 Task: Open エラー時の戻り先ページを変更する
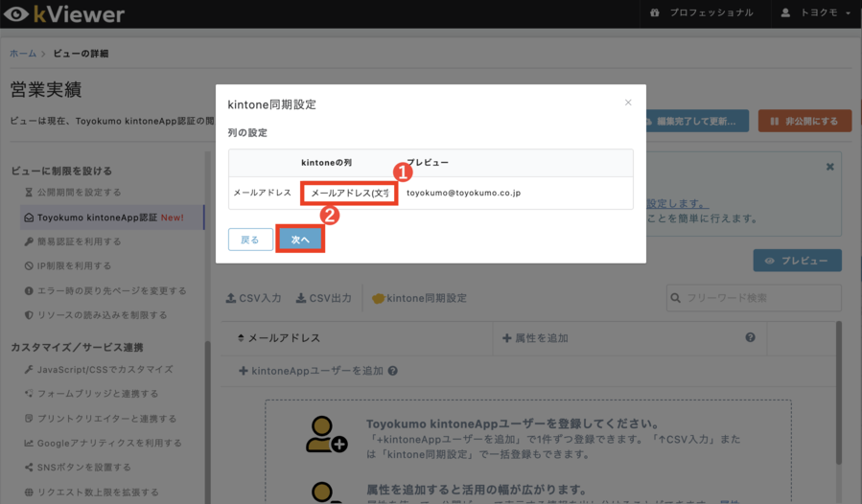pyautogui.click(x=105, y=290)
